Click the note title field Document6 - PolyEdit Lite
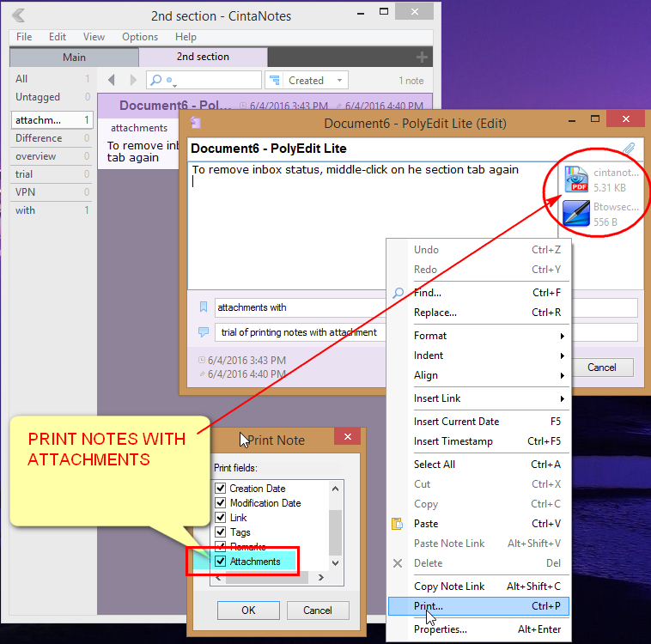This screenshot has height=644, width=651. tap(405, 149)
